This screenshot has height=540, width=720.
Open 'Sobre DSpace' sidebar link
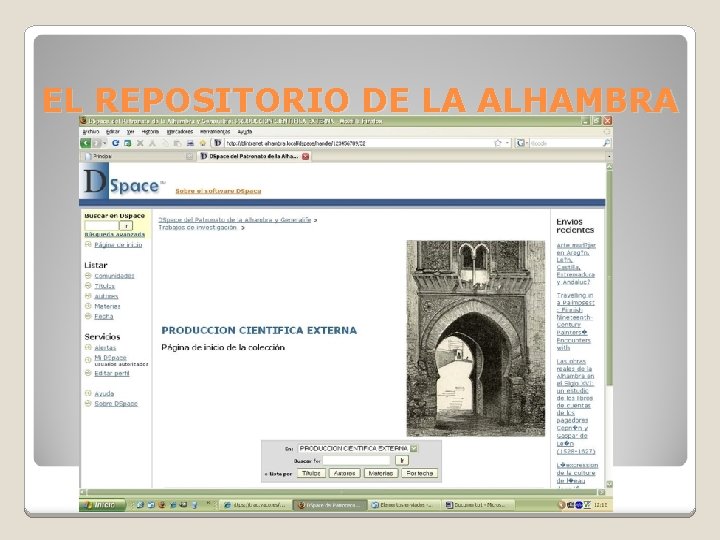116,404
